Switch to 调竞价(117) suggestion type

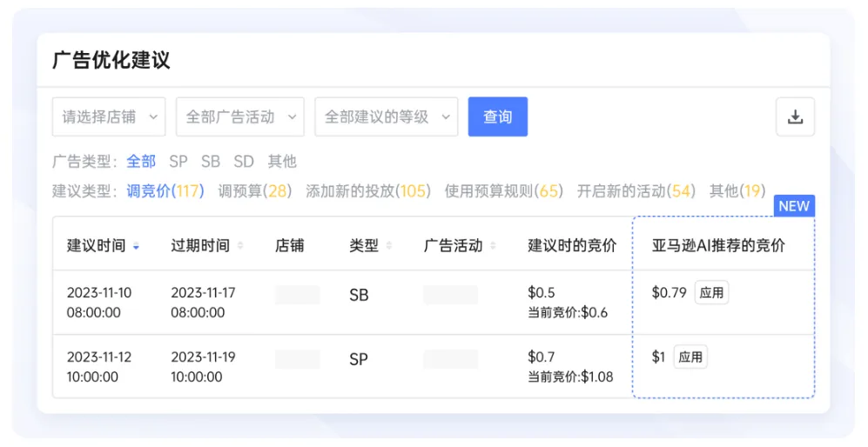tap(165, 191)
